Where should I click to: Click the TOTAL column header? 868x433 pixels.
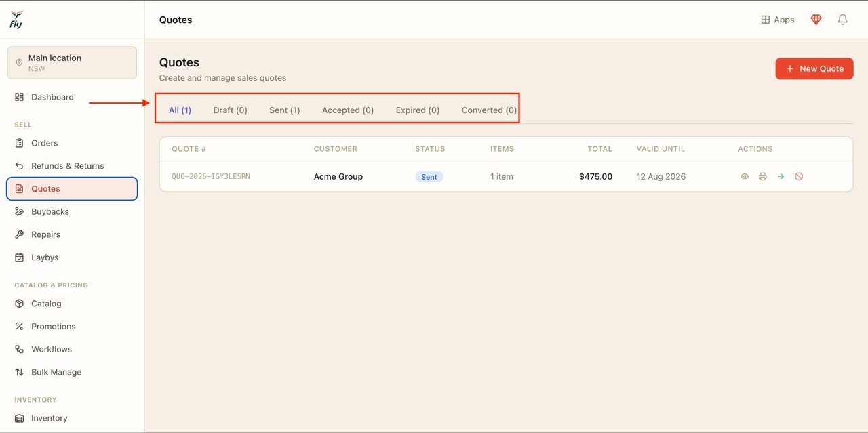click(x=600, y=149)
